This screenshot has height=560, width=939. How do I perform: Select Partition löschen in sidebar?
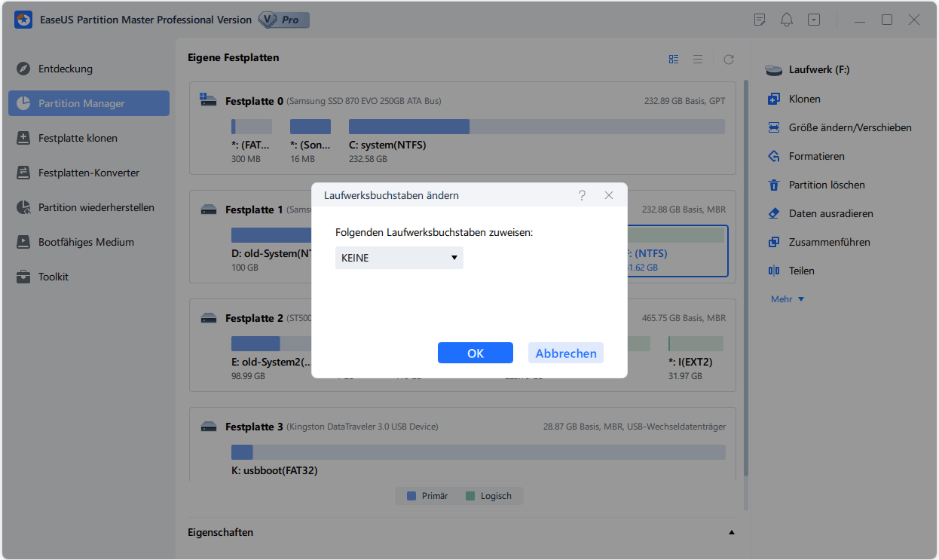click(x=818, y=184)
